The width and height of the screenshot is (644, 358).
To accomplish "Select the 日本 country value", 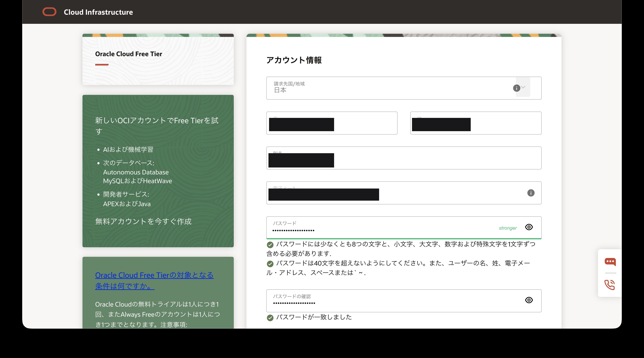I will pos(280,90).
